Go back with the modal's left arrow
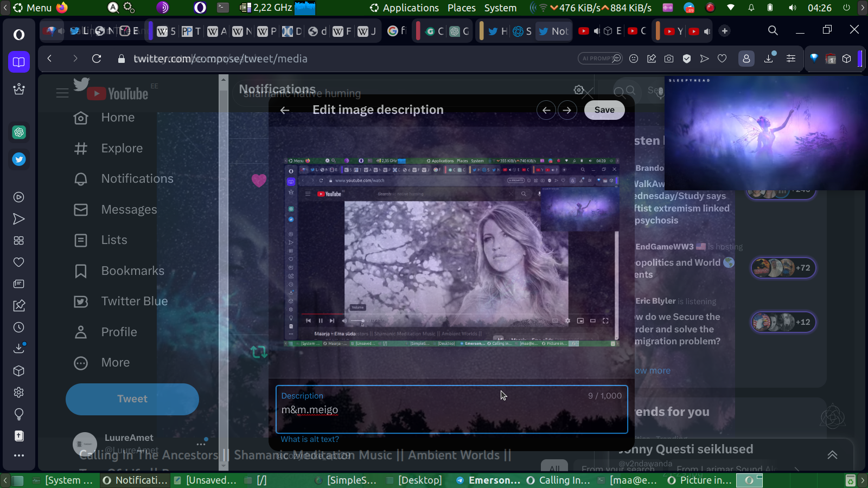This screenshot has width=868, height=488. coord(285,110)
